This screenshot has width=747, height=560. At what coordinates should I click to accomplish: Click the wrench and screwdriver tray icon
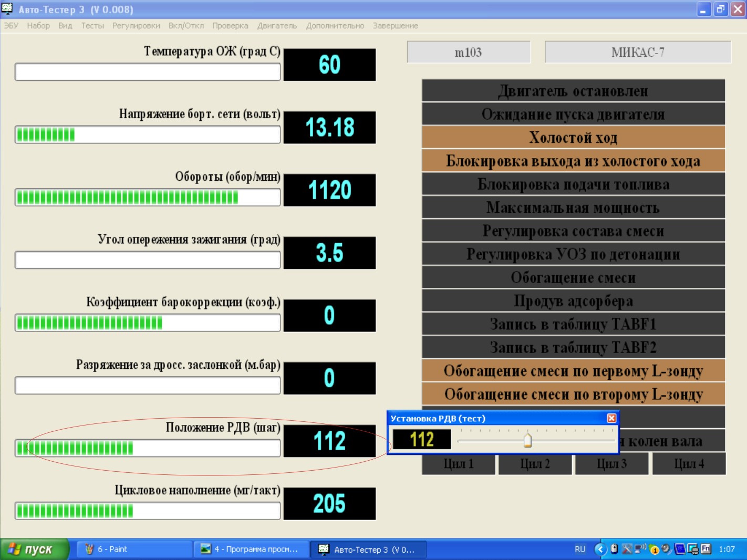[627, 549]
